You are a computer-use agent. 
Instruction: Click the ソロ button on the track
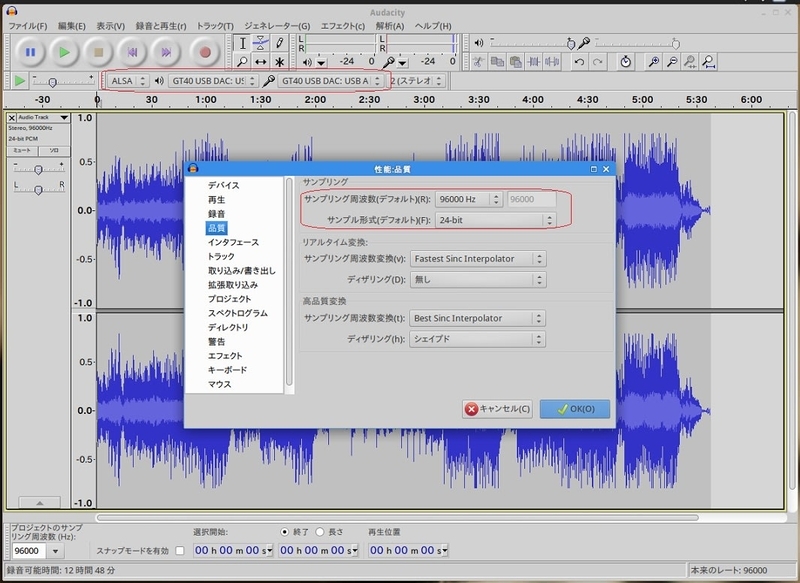(54, 150)
